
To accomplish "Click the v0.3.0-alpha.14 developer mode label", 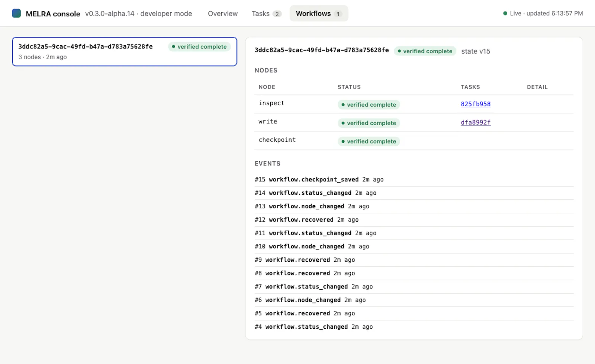I will pyautogui.click(x=138, y=13).
